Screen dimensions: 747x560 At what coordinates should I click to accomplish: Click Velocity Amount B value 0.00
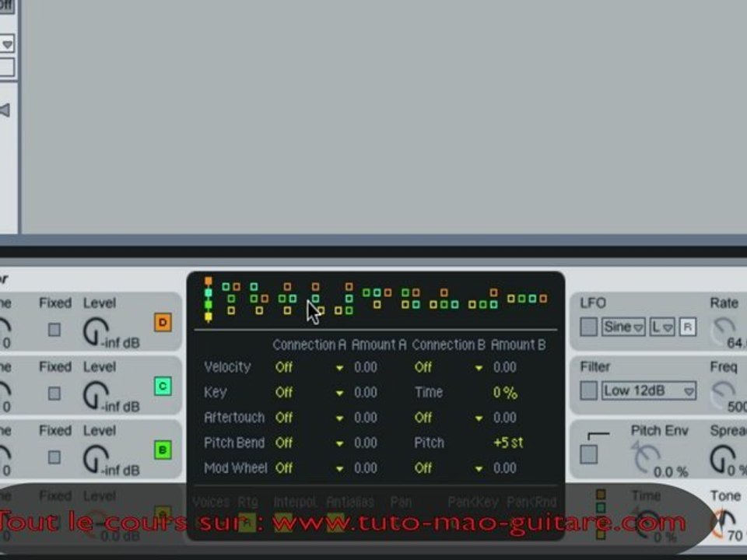pyautogui.click(x=505, y=367)
